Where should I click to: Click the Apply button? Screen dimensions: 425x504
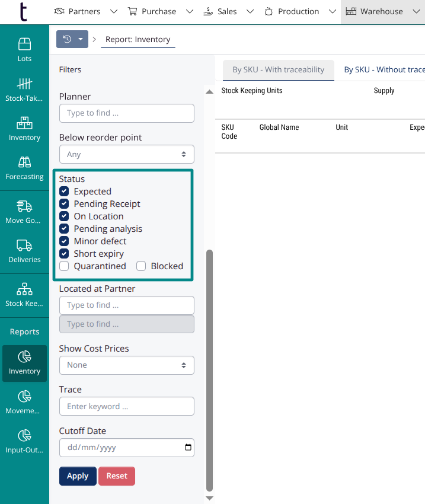click(x=78, y=476)
